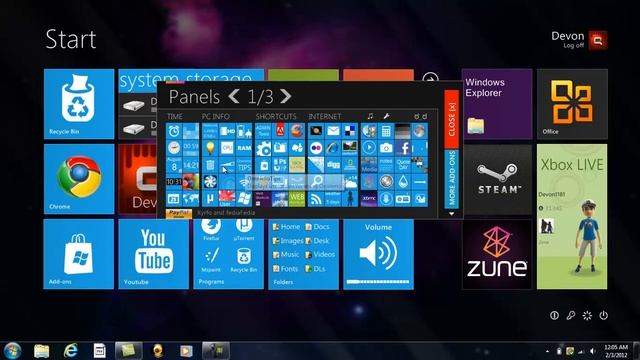The width and height of the screenshot is (640, 360).
Task: Open the Xbox LIVE tile
Action: [572, 216]
